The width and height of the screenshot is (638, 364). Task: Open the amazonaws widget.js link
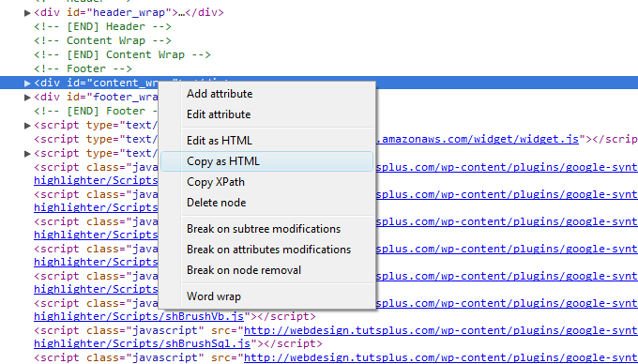(477, 139)
